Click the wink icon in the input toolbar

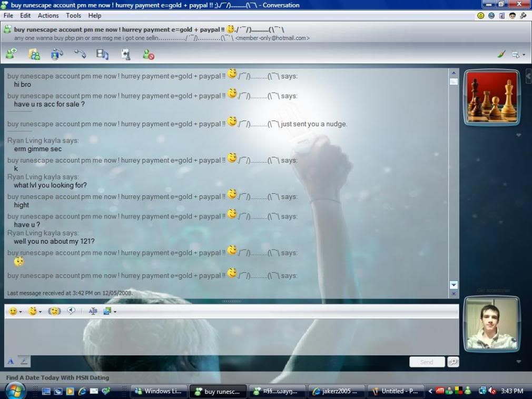click(33, 311)
